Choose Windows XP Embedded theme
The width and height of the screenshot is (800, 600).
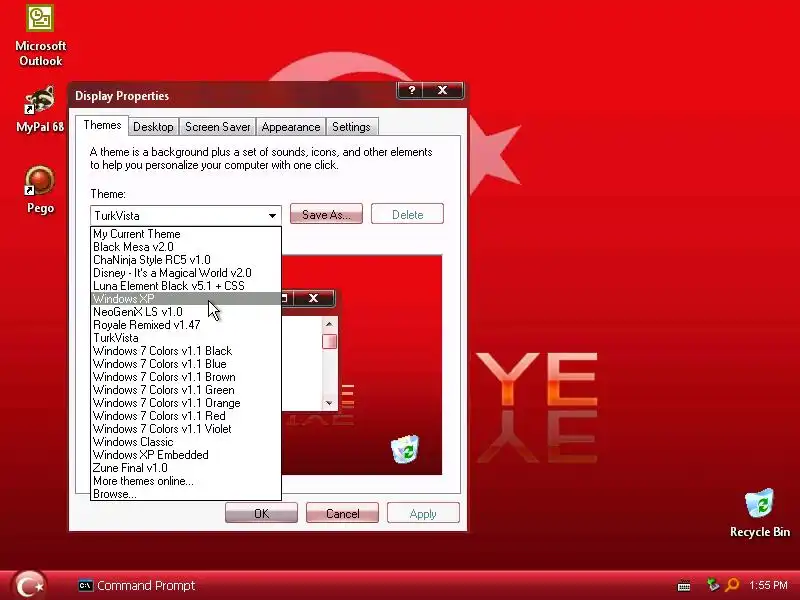[186, 455]
